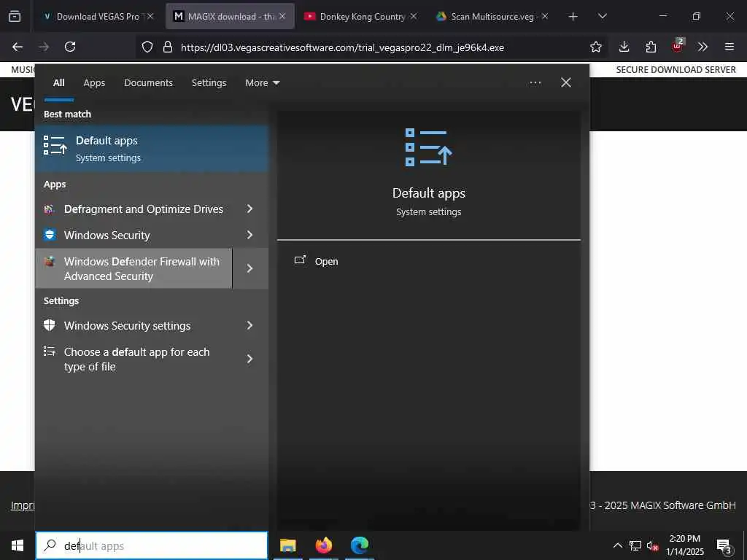747x560 pixels.
Task: Click the Windows Security shield icon
Action: [49, 235]
